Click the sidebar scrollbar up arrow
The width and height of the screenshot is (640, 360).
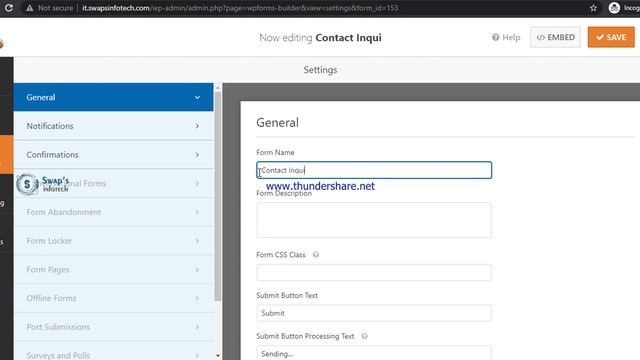218,87
